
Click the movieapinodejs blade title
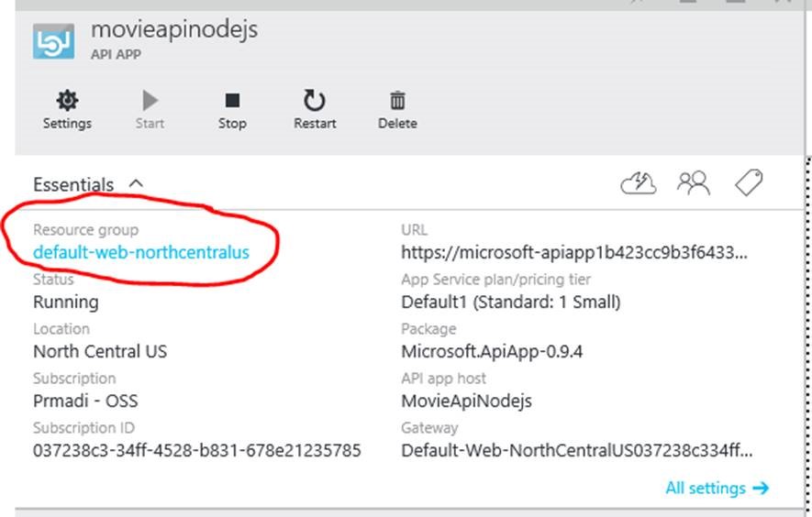click(x=174, y=29)
